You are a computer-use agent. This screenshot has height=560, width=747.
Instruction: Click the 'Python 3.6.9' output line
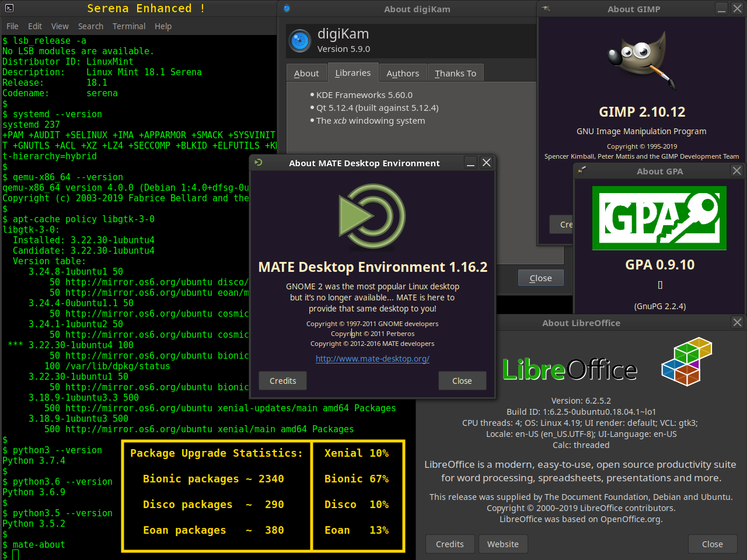(34, 492)
